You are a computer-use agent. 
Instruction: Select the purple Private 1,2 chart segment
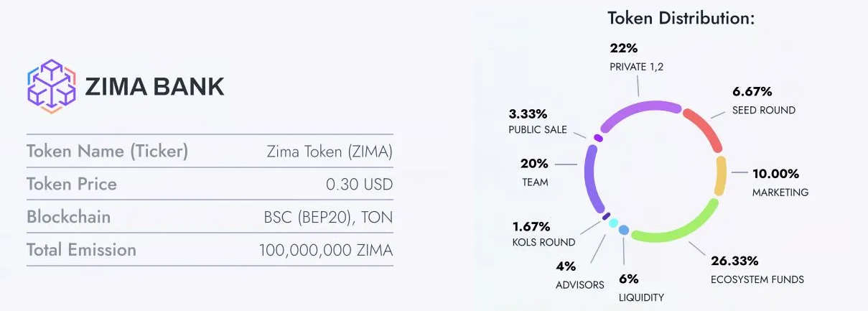pyautogui.click(x=639, y=110)
